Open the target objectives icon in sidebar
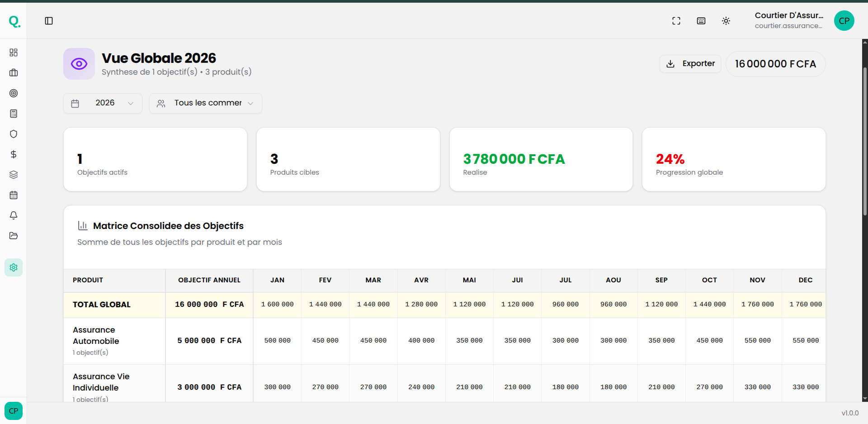Image resolution: width=868 pixels, height=424 pixels. (14, 93)
